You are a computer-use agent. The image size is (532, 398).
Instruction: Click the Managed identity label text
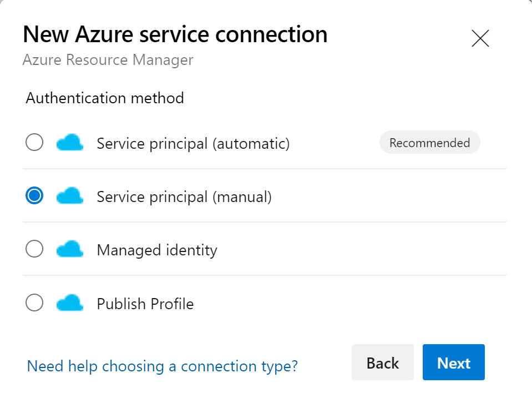(x=157, y=250)
